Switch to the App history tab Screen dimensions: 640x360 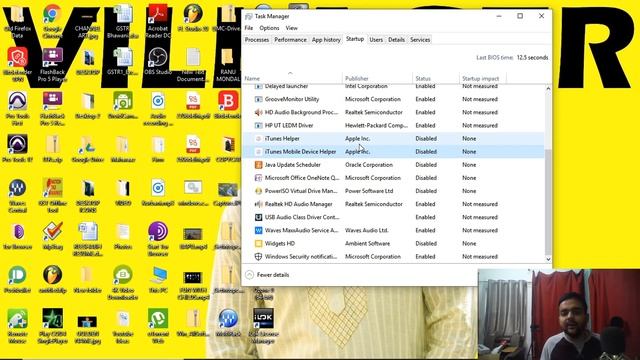point(326,40)
